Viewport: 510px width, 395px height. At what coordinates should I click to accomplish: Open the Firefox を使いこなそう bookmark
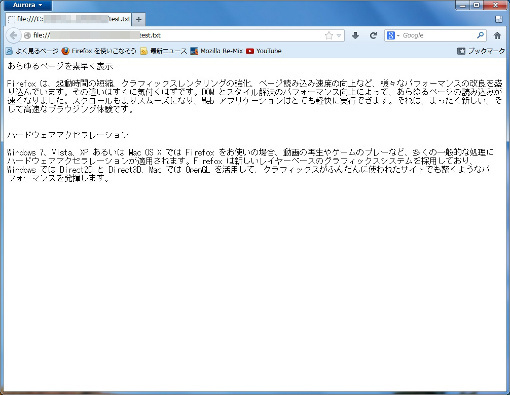[x=99, y=51]
